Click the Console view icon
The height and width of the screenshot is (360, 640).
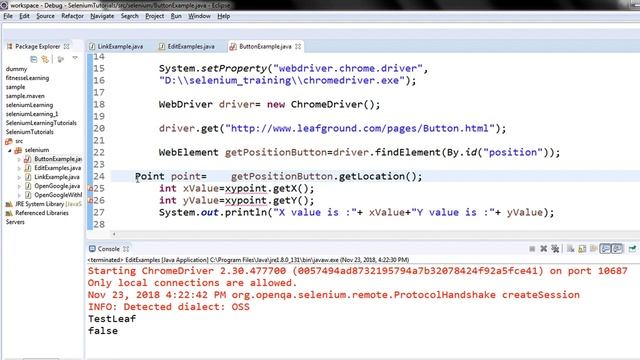92,249
